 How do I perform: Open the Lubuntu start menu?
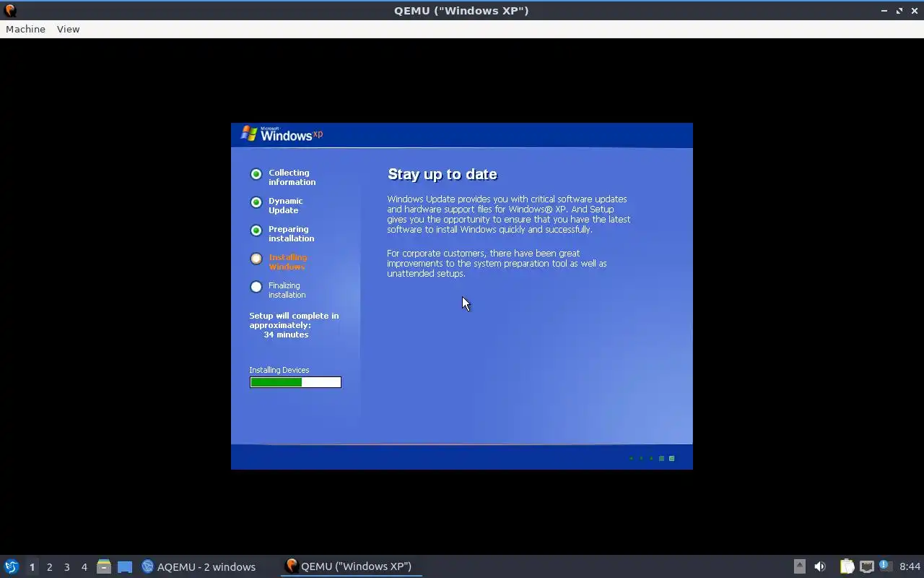(11, 566)
